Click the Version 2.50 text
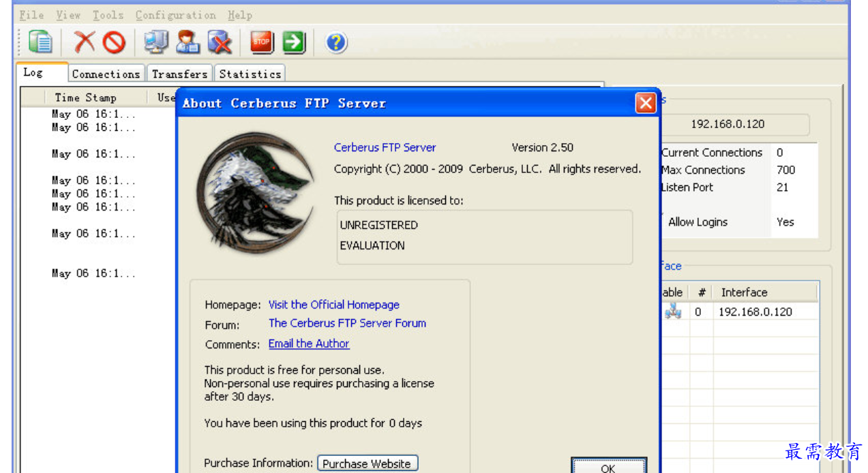This screenshot has width=868, height=473. click(x=543, y=147)
